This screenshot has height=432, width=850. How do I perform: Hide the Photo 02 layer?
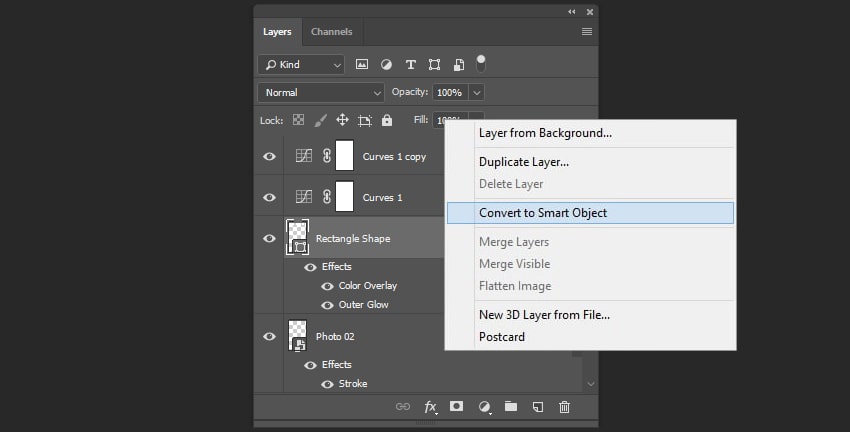[x=269, y=337]
